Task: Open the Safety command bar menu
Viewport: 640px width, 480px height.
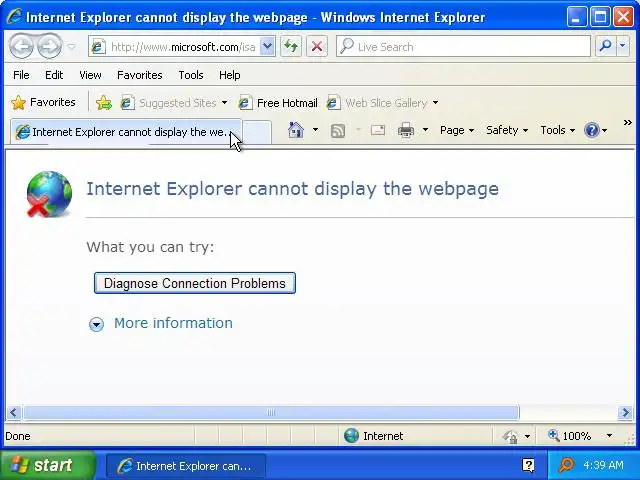Action: pyautogui.click(x=507, y=130)
